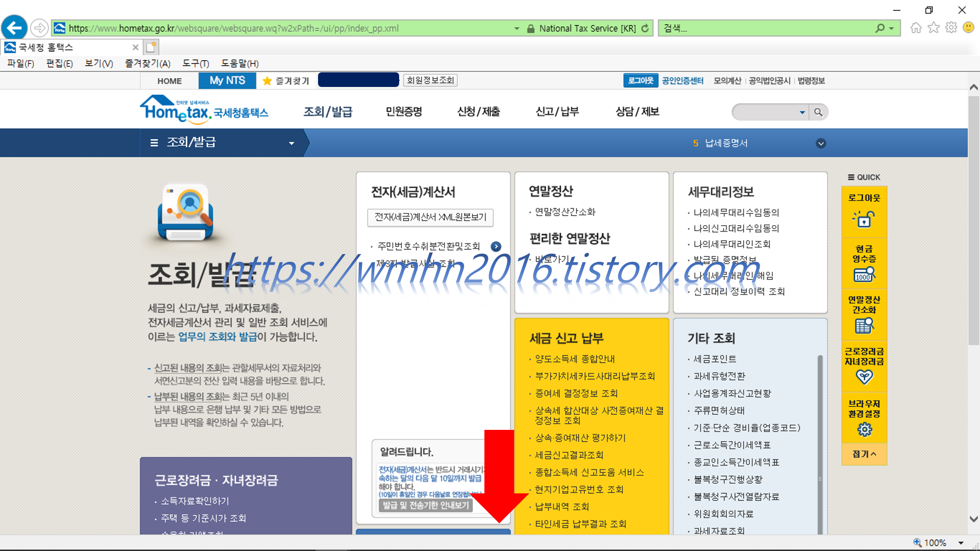Go to HOME tab
Viewport: 980px width, 551px height.
tap(169, 81)
